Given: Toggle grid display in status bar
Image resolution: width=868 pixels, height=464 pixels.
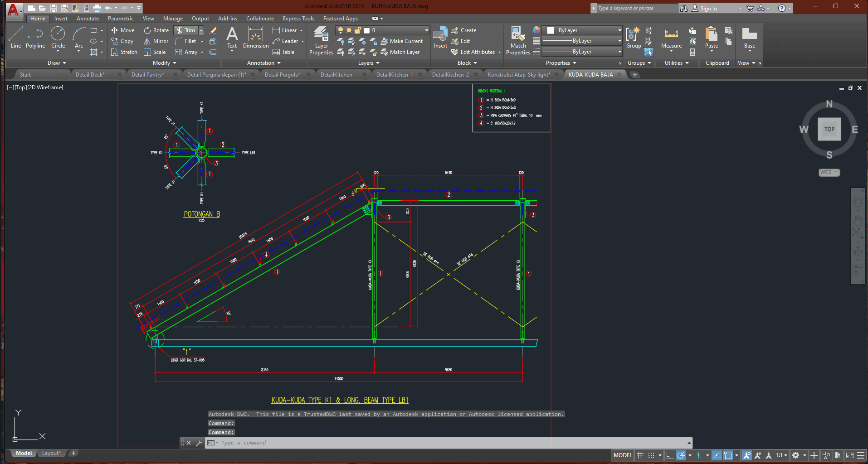Looking at the screenshot, I should [640, 455].
